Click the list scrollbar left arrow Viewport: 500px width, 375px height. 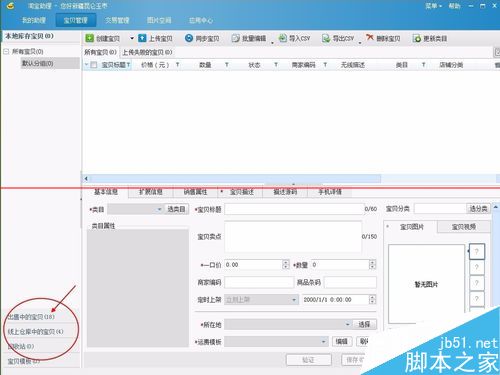pos(86,179)
